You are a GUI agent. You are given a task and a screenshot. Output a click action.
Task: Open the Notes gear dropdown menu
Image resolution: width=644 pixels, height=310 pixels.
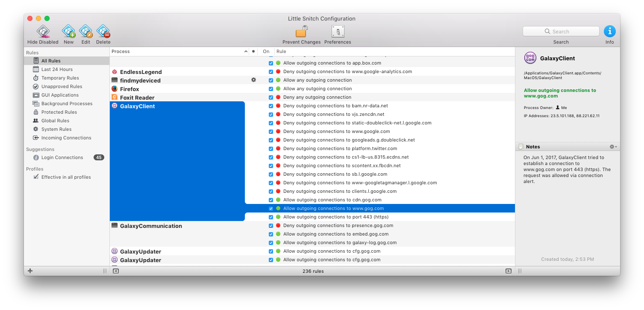[x=613, y=147]
